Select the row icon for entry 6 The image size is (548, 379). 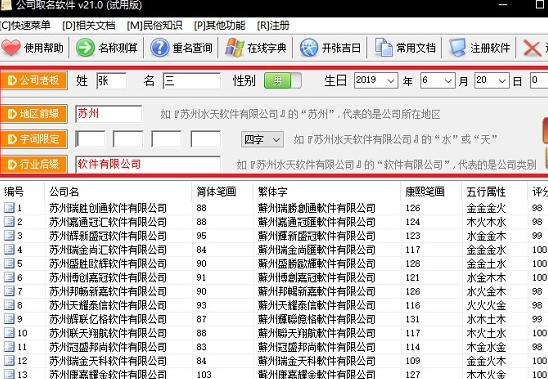coord(9,277)
